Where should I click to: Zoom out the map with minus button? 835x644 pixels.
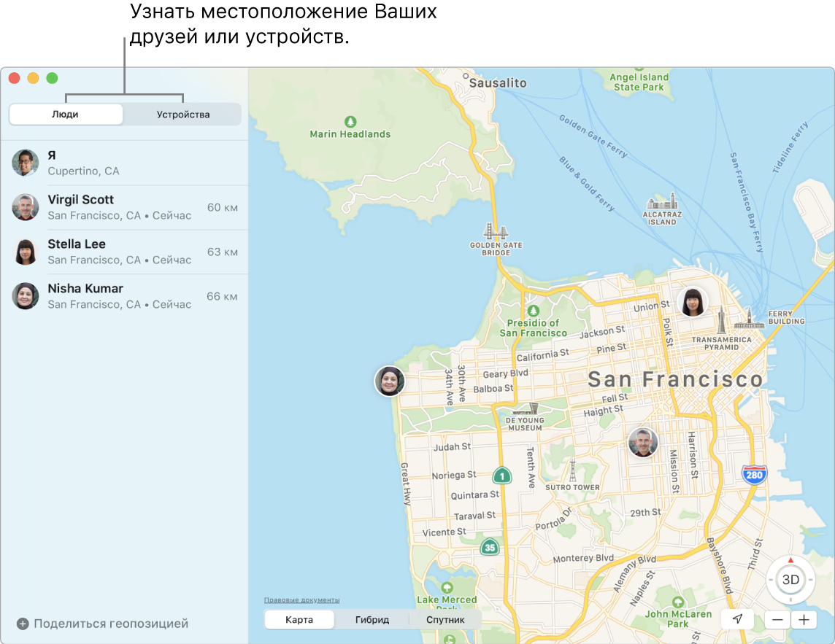777,620
